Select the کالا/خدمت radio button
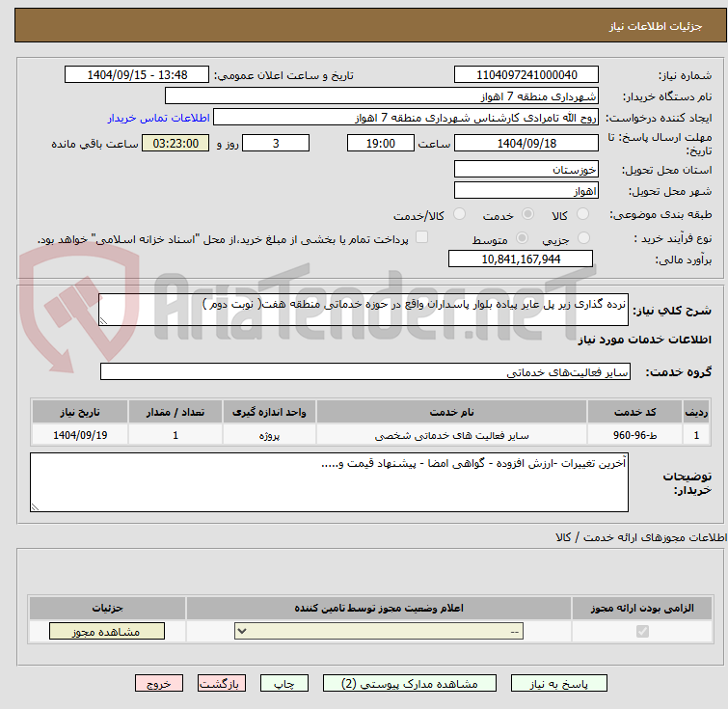This screenshot has height=709, width=728. pos(459,214)
